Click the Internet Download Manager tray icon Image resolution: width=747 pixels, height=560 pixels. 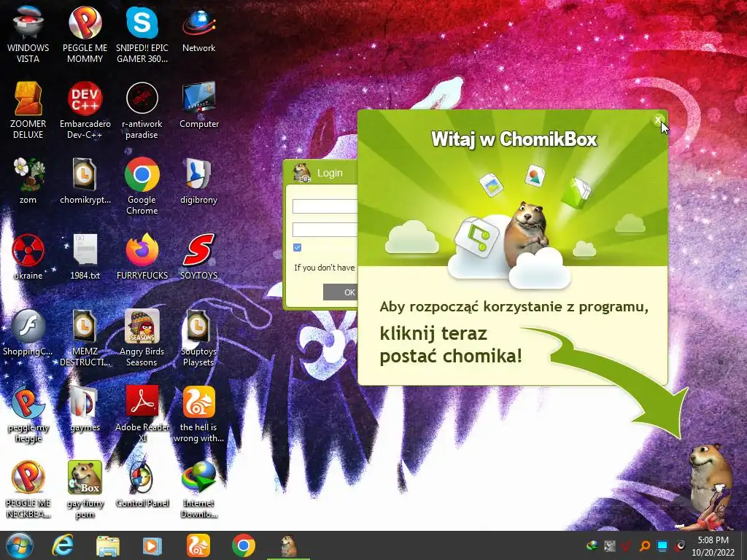coord(592,545)
